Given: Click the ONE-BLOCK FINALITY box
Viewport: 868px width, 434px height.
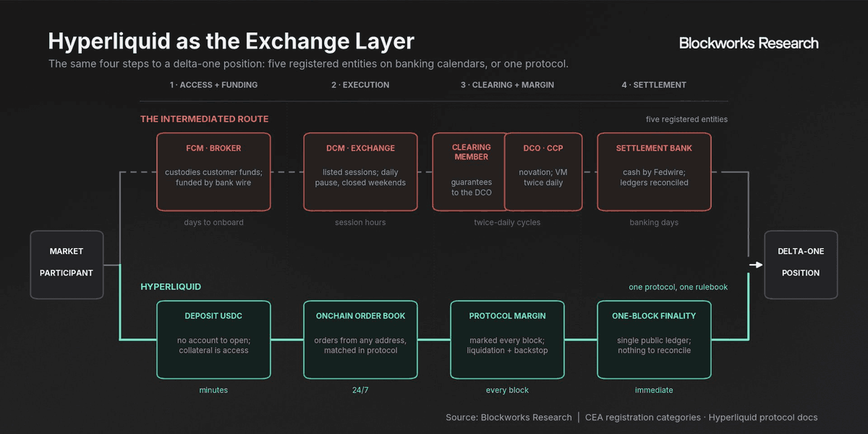Looking at the screenshot, I should coord(654,339).
